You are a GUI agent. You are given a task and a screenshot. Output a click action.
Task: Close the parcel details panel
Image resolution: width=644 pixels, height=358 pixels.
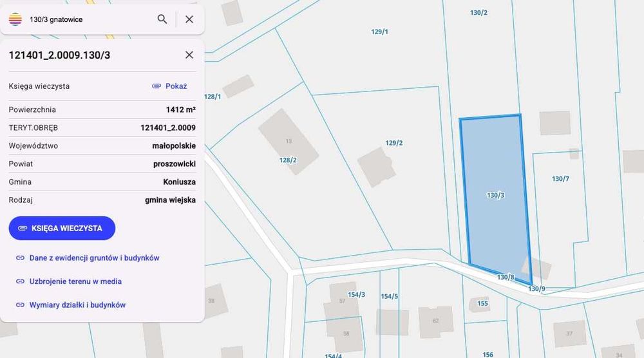(189, 55)
